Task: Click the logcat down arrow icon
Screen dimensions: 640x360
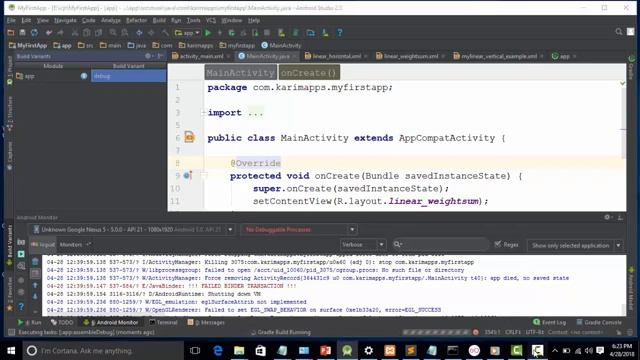Action: click(x=35, y=296)
